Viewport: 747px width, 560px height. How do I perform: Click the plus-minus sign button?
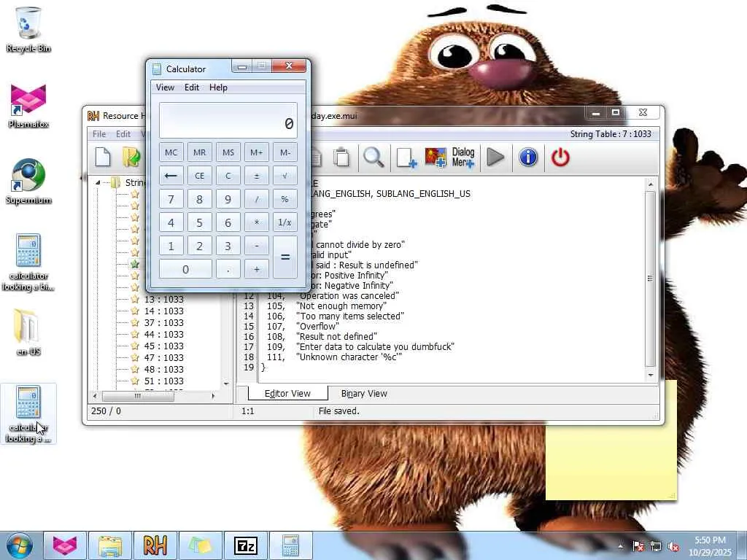[256, 176]
